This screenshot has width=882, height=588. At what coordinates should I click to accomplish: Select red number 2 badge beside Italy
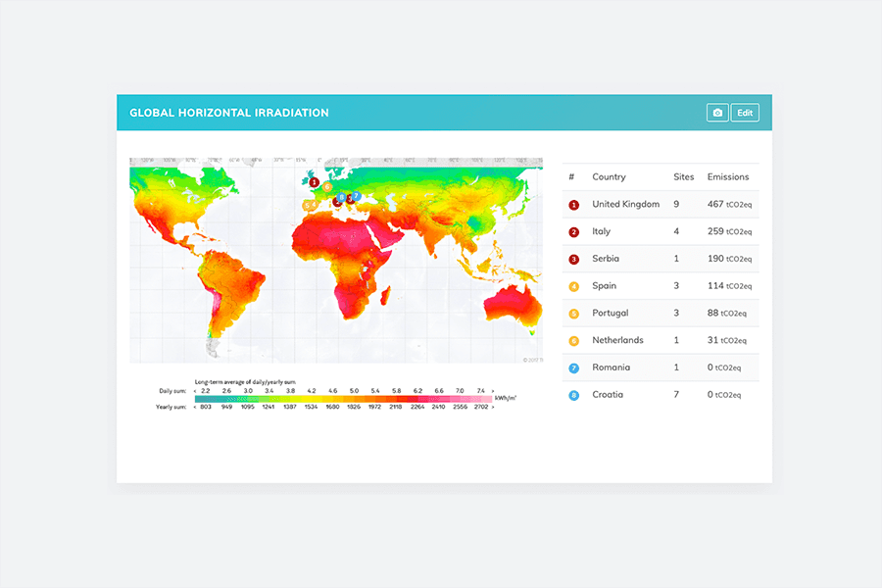coord(573,232)
